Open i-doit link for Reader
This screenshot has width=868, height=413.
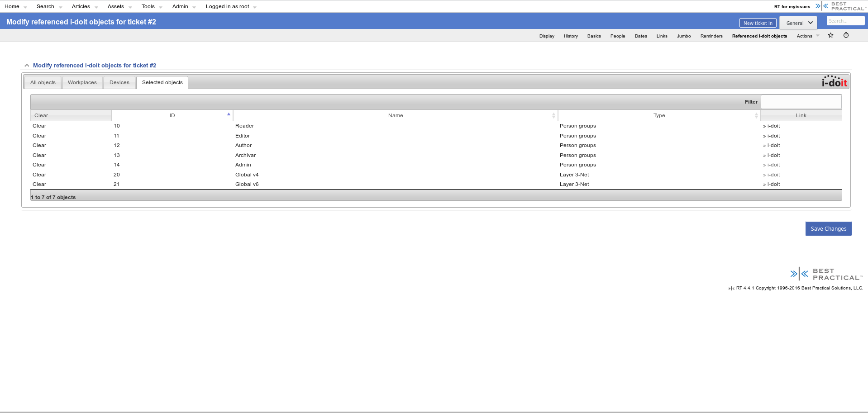(772, 126)
